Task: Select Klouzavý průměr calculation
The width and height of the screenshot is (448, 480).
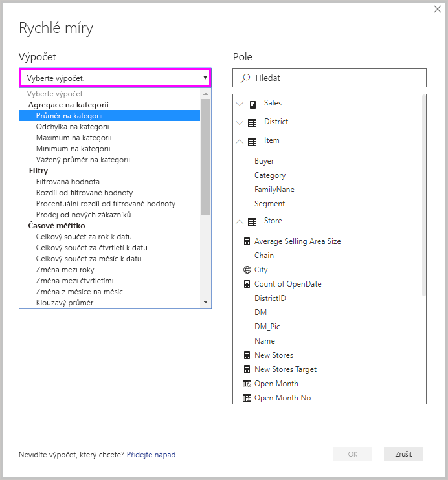Action: click(x=65, y=303)
